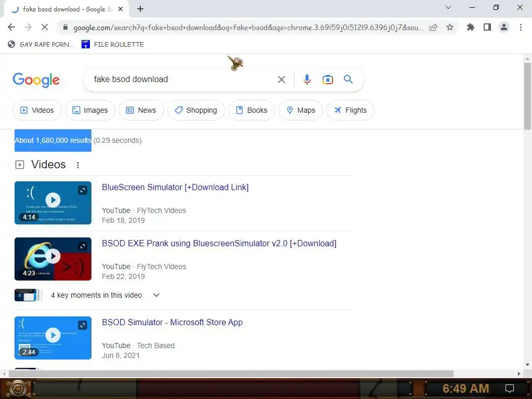This screenshot has width=532, height=399.
Task: Click the address bar URL
Action: [x=248, y=28]
